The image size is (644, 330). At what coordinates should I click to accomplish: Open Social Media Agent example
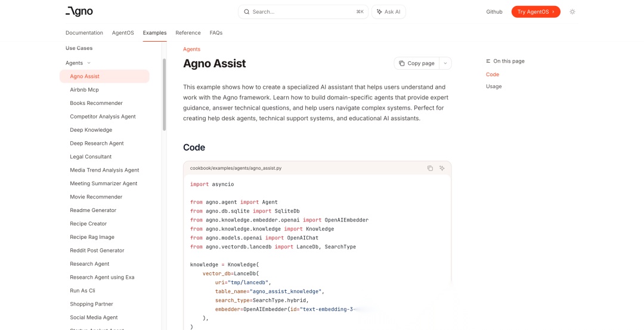94,317
